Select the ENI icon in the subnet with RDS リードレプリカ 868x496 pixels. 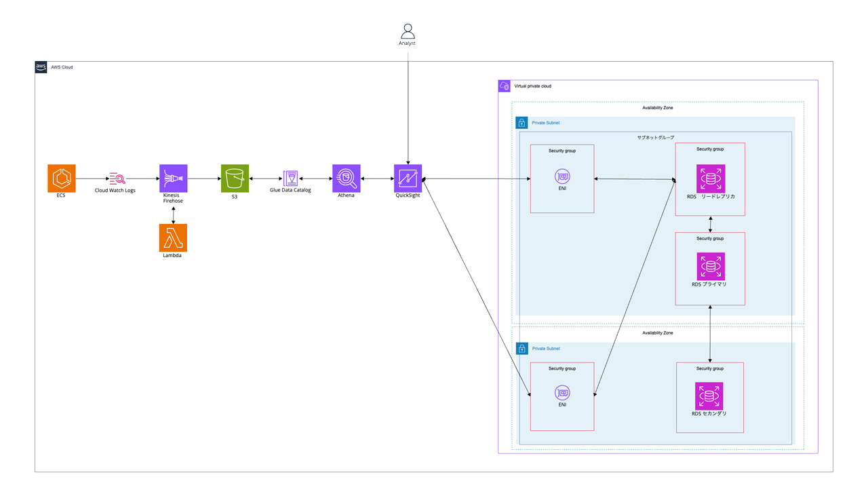[x=562, y=176]
